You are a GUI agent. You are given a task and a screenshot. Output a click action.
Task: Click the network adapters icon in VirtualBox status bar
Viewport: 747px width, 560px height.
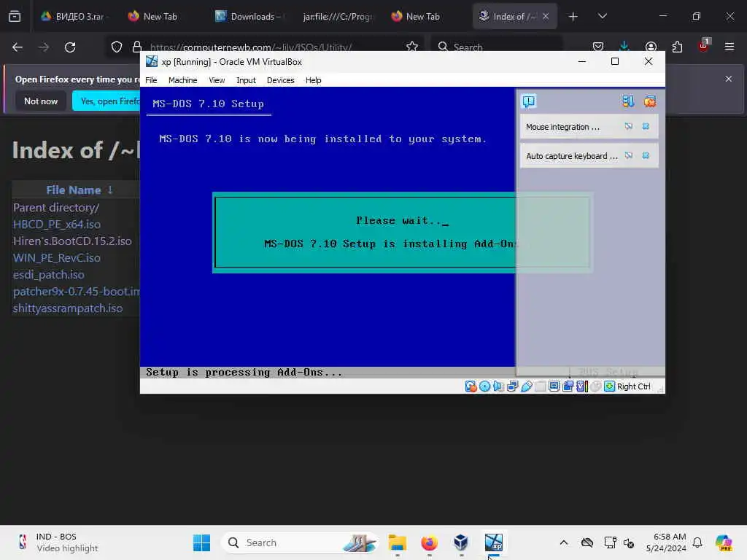coord(512,386)
